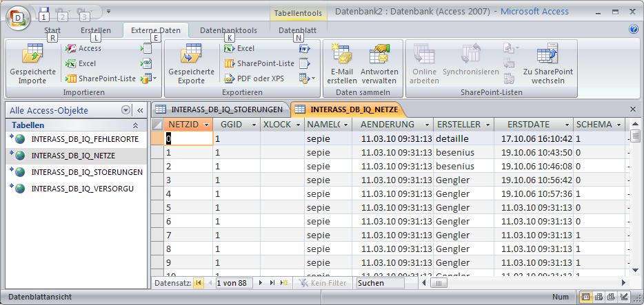
Task: Open Antworten verwalten
Action: (379, 63)
